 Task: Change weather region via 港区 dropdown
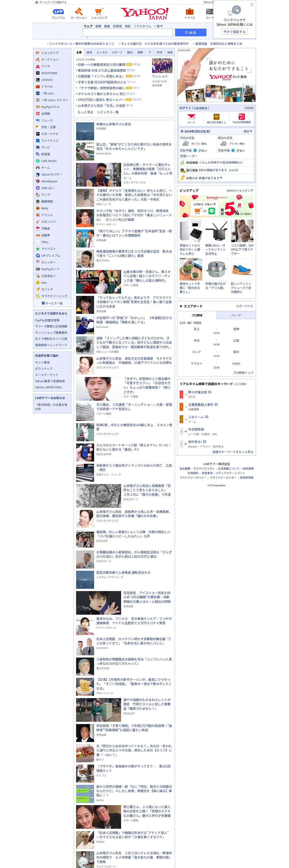(x=248, y=131)
